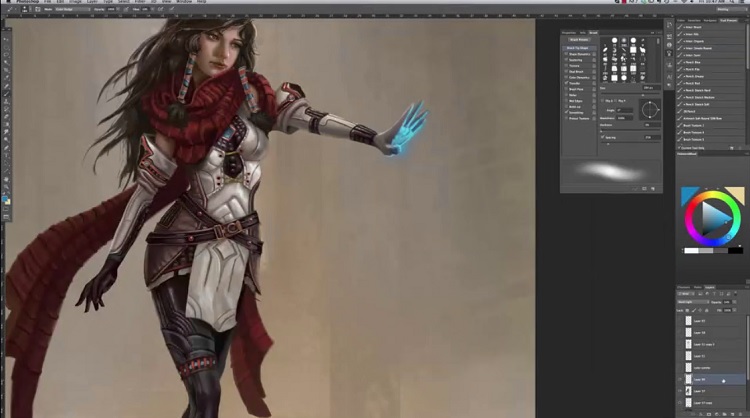
Task: Enable the Dual Brush checkbox
Action: (x=566, y=71)
